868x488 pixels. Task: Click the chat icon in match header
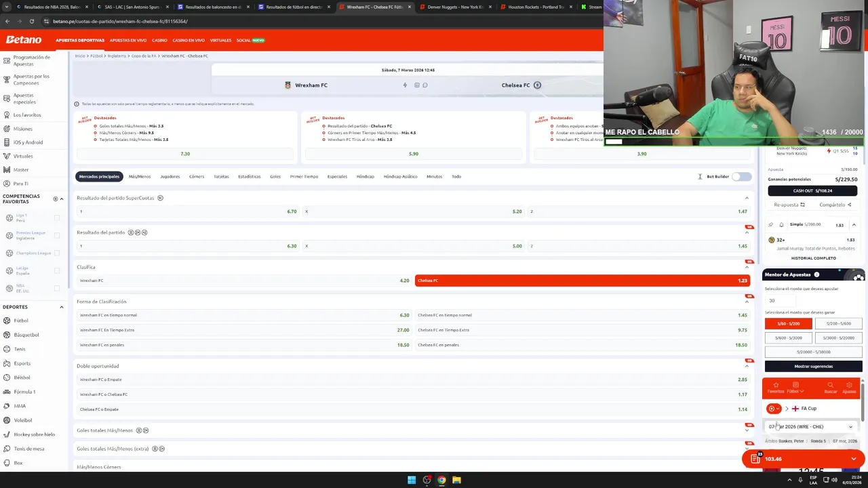pos(425,85)
